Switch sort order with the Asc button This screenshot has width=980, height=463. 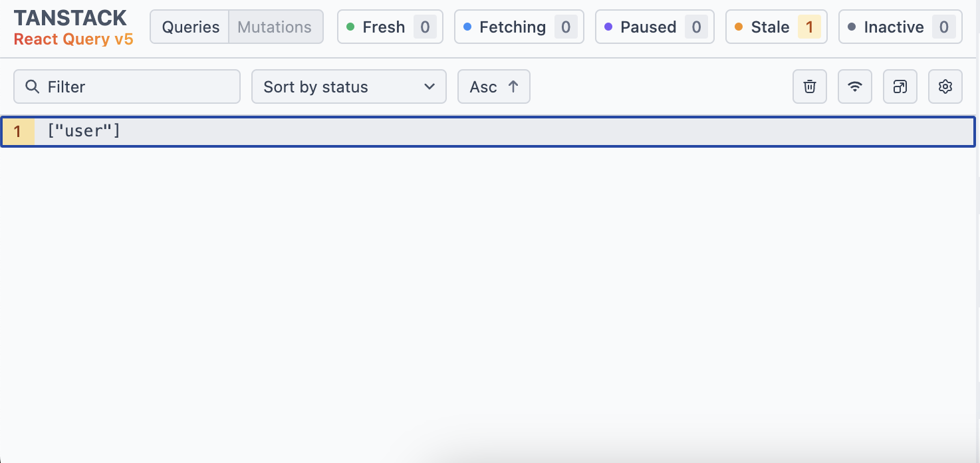tap(494, 86)
